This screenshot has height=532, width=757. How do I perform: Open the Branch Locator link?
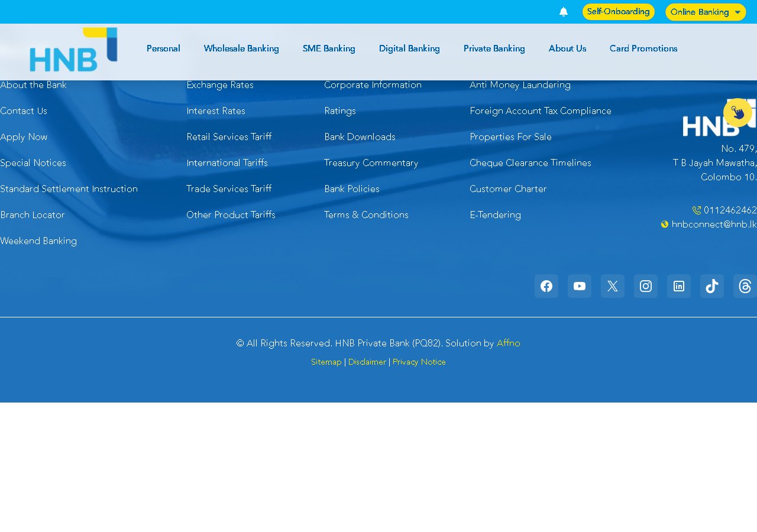tap(33, 215)
